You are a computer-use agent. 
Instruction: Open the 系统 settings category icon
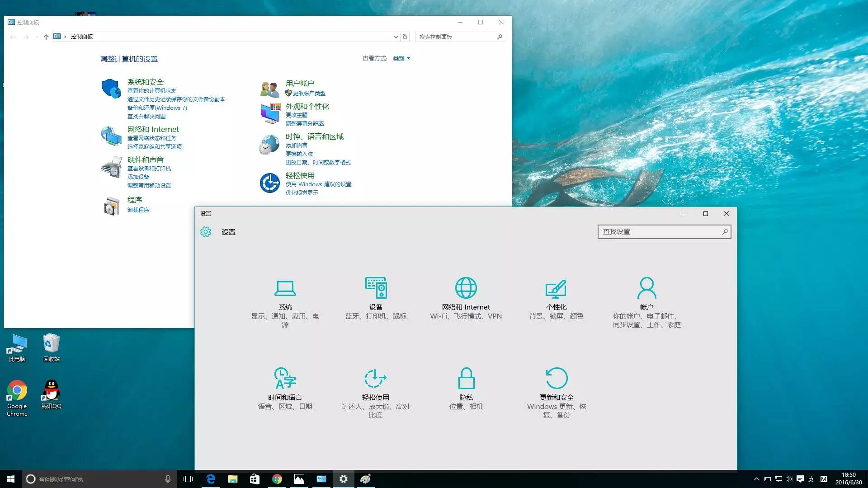coord(285,288)
